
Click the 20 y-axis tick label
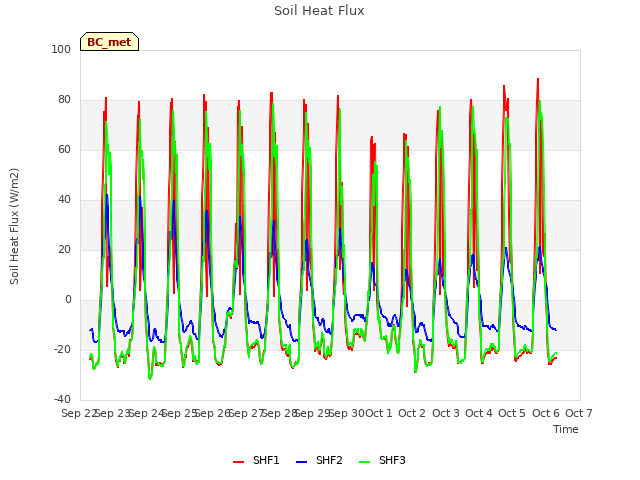[64, 249]
